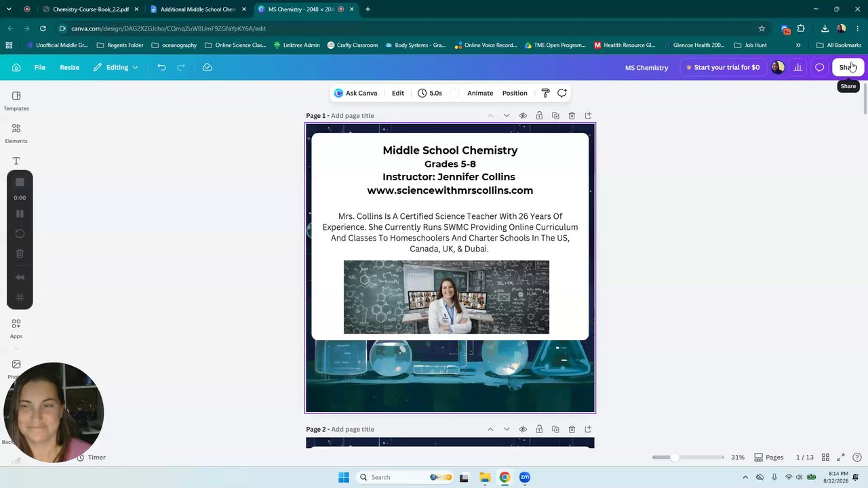Screen dimensions: 868x488
Task: Open the Templates panel
Action: coord(16,101)
